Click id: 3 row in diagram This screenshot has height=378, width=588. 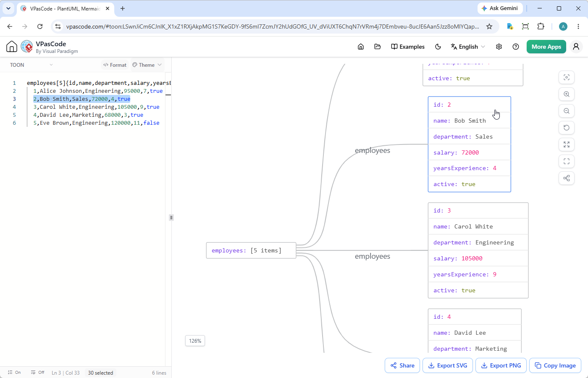pyautogui.click(x=478, y=210)
